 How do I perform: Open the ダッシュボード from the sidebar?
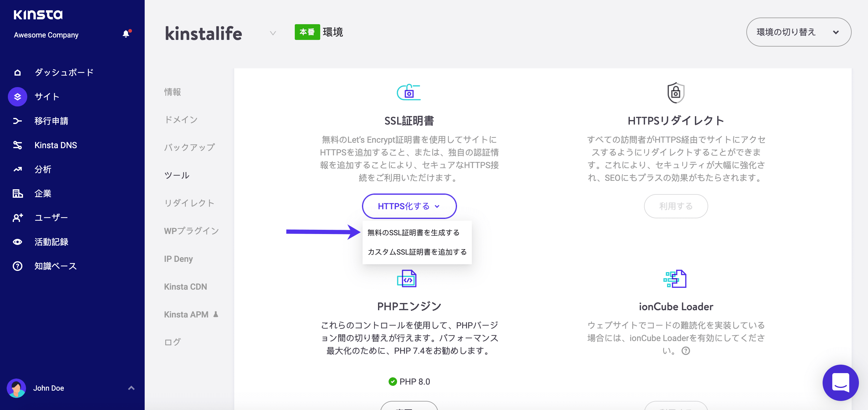pyautogui.click(x=63, y=72)
